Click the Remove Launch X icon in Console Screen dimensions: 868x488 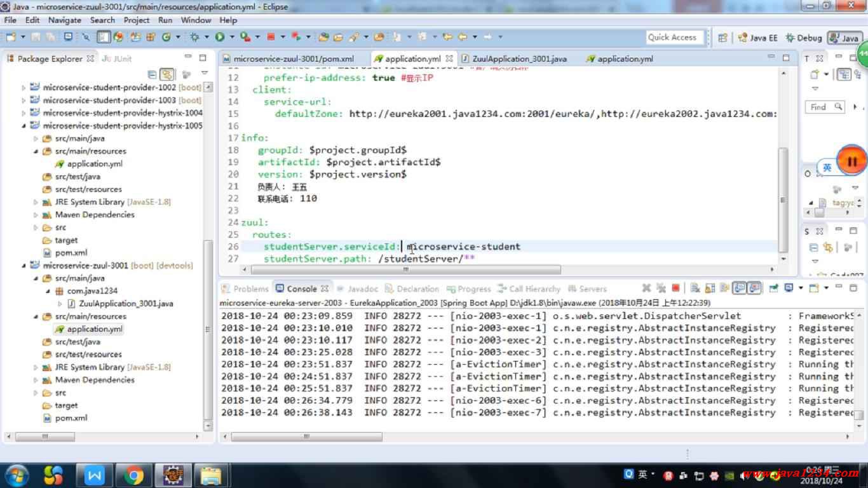(x=647, y=288)
